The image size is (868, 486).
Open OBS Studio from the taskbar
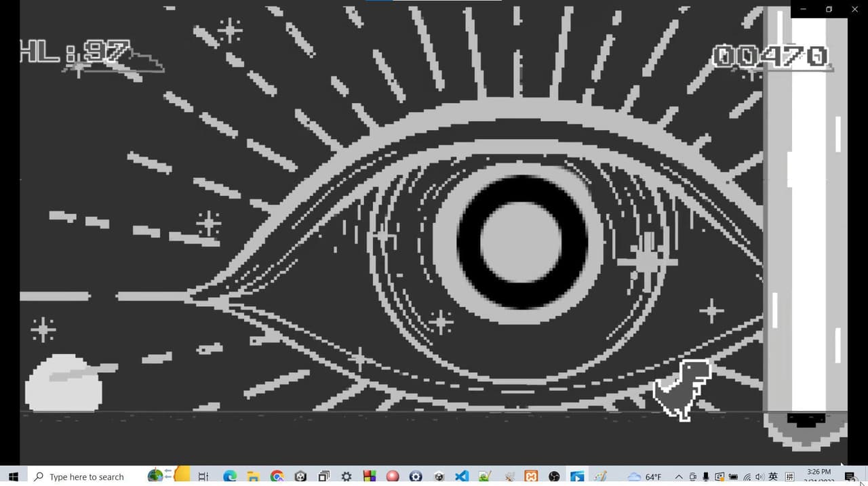[554, 477]
